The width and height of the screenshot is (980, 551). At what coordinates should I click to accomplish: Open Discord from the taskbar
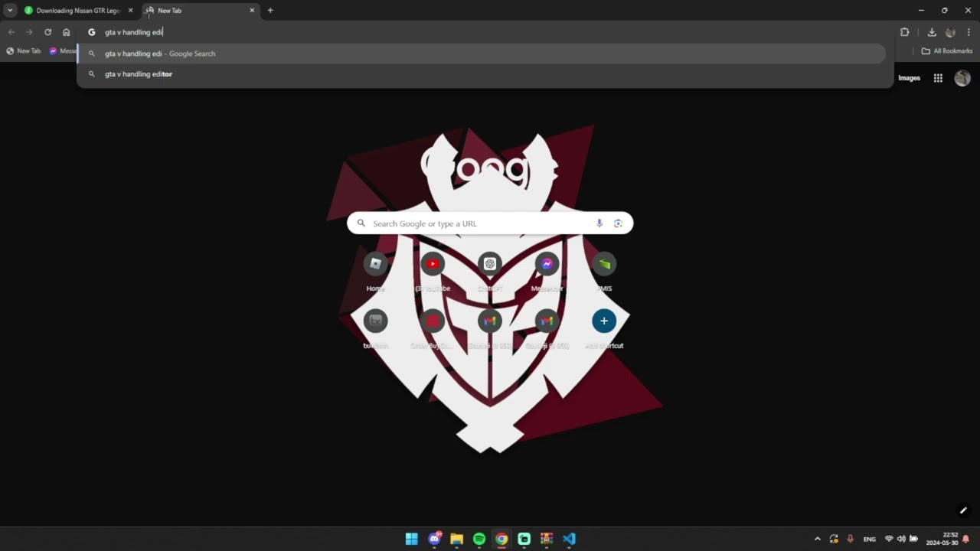tap(435, 539)
